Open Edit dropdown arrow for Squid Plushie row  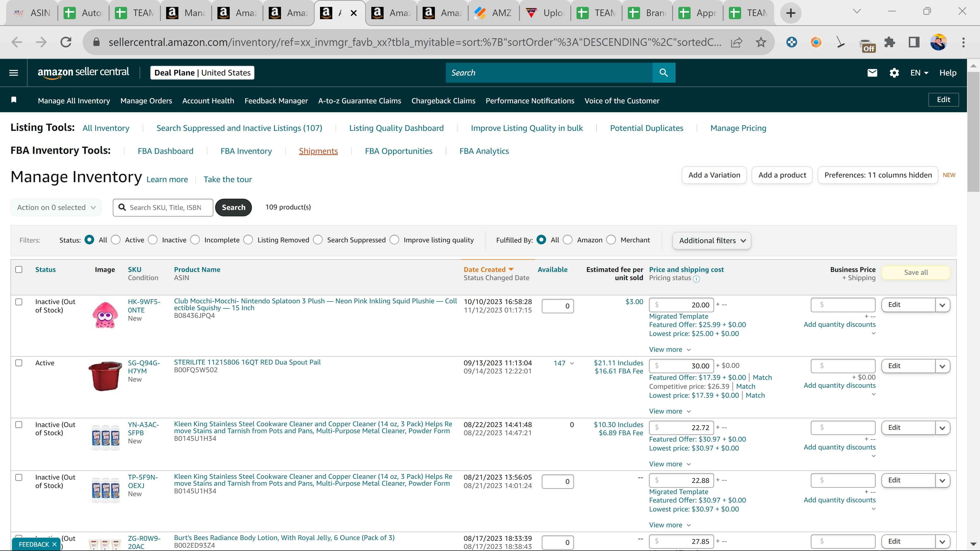[x=942, y=305]
